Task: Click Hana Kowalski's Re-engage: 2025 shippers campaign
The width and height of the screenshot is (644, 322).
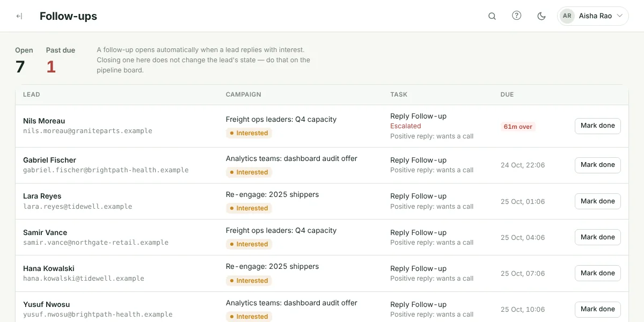Action: (x=272, y=267)
